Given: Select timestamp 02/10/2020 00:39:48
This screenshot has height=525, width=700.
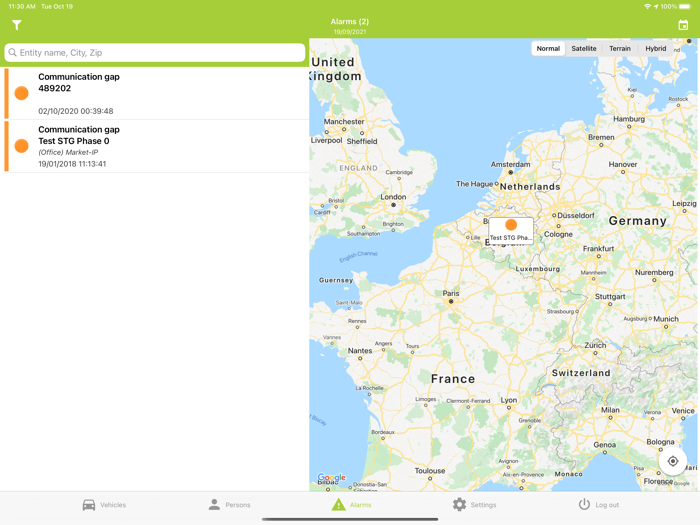Looking at the screenshot, I should (x=75, y=111).
